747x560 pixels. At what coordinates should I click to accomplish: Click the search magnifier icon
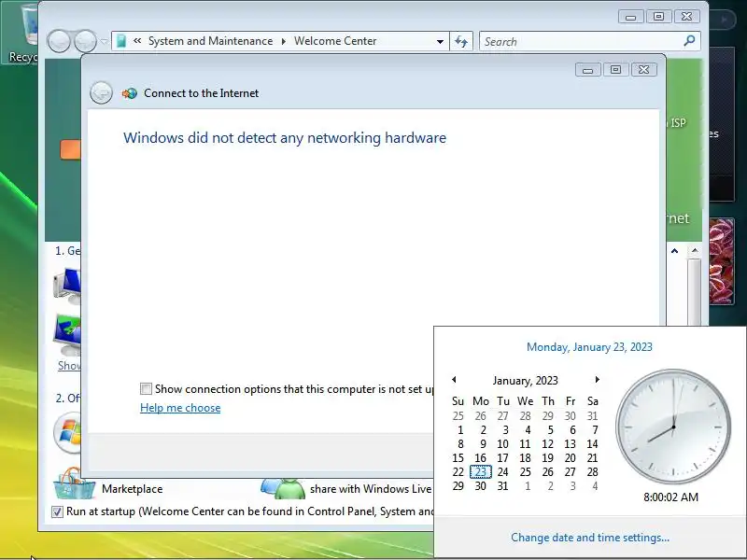click(689, 41)
